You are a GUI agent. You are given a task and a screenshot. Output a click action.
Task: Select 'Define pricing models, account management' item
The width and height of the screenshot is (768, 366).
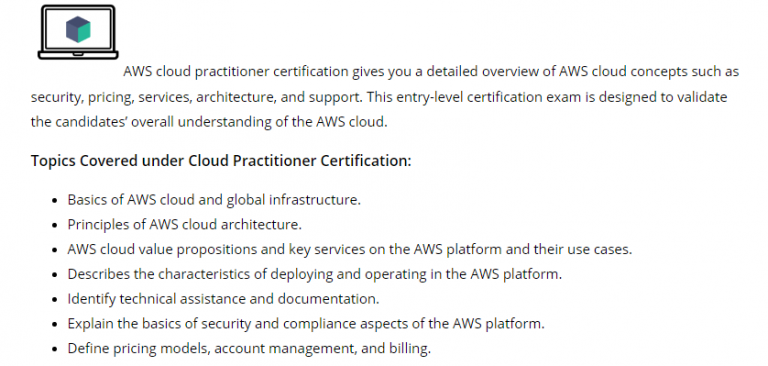coord(249,349)
